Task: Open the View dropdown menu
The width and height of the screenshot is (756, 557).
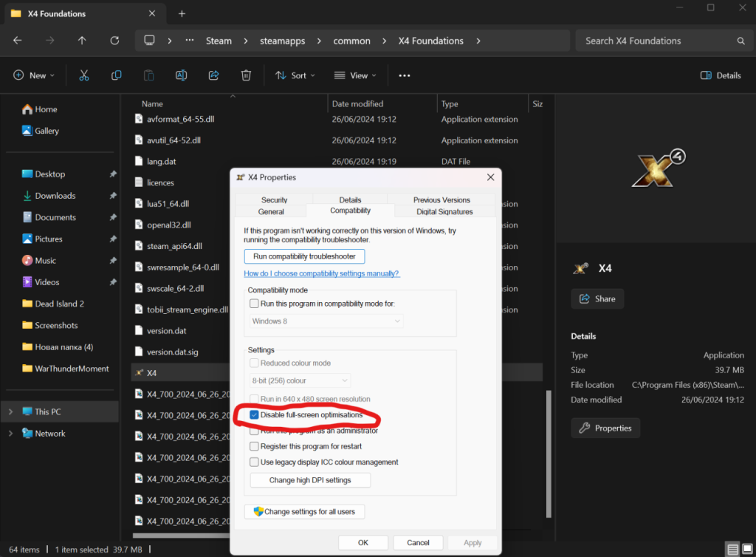Action: coord(355,75)
